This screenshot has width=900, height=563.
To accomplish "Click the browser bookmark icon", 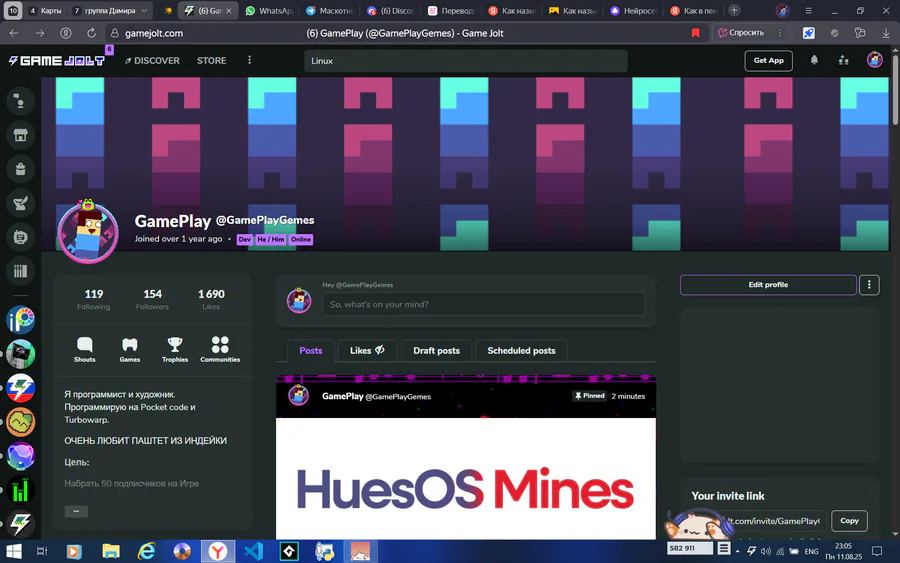I will pyautogui.click(x=696, y=33).
